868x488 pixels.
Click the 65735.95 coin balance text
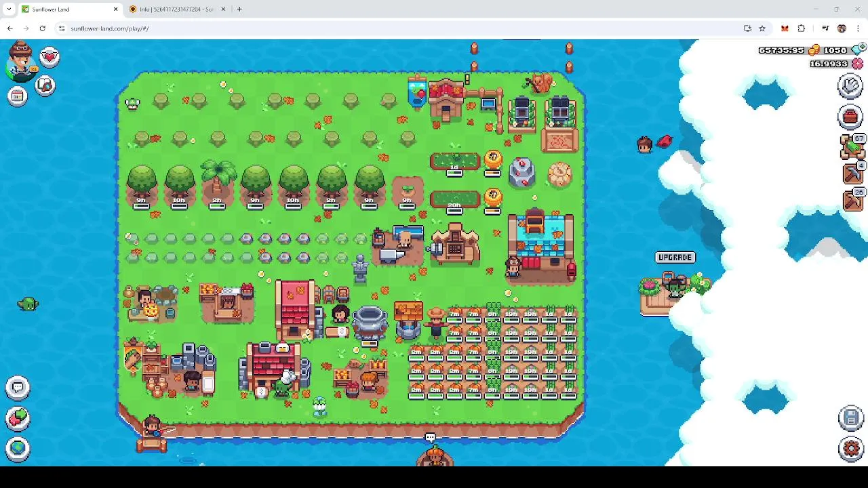point(781,50)
